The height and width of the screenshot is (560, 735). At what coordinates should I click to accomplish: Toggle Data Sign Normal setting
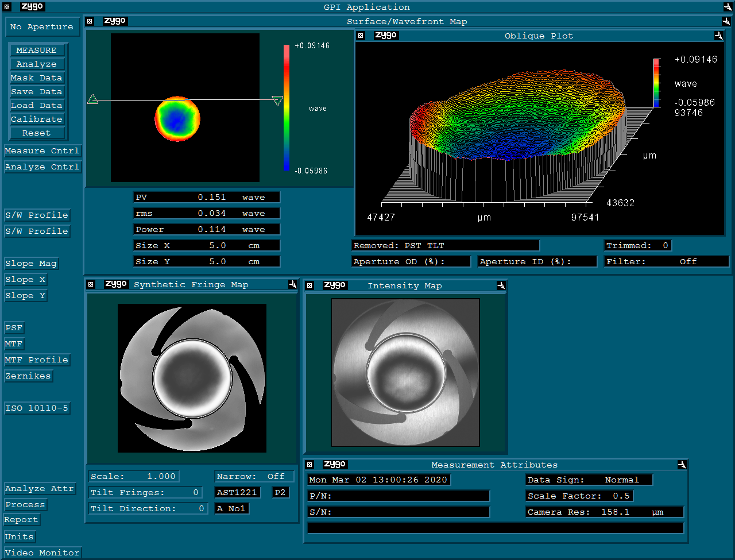coord(589,480)
